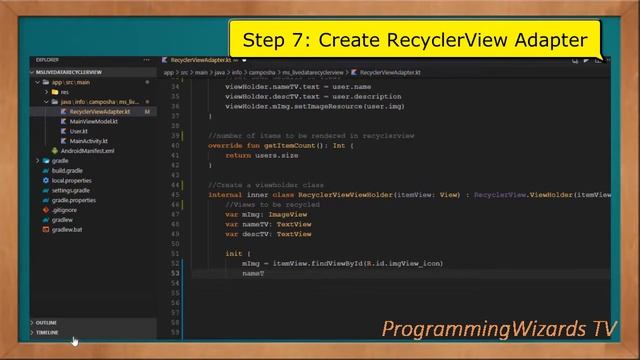
Task: Click the getItemCount function name
Action: tap(290, 146)
